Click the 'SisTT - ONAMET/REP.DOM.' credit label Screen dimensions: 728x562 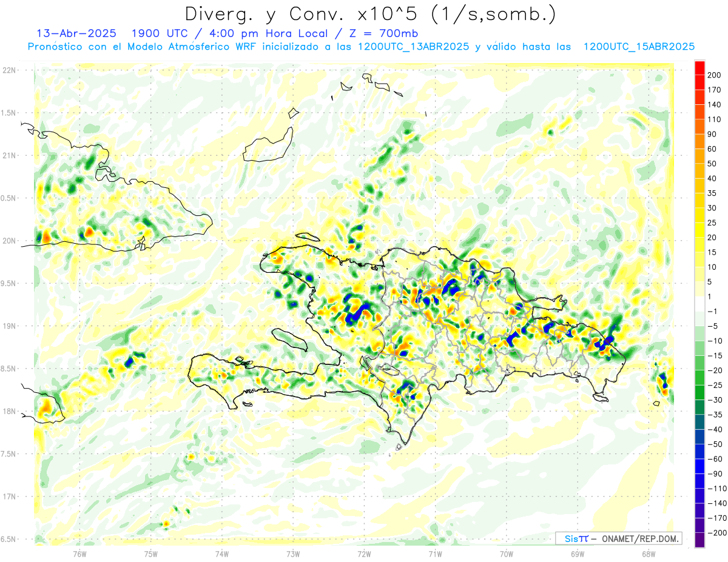click(619, 538)
